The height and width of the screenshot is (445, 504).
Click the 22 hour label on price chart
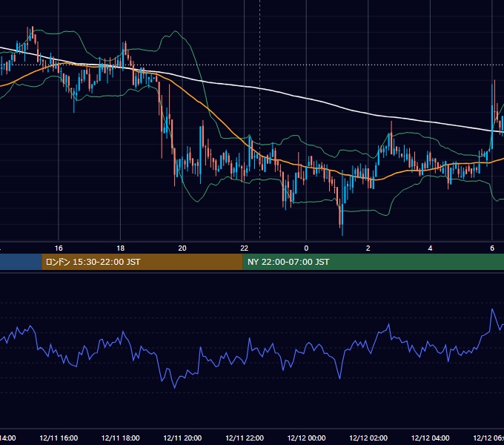point(245,248)
